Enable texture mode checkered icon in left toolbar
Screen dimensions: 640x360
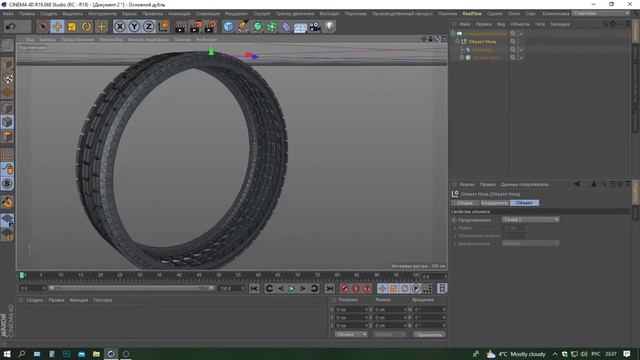click(7, 78)
